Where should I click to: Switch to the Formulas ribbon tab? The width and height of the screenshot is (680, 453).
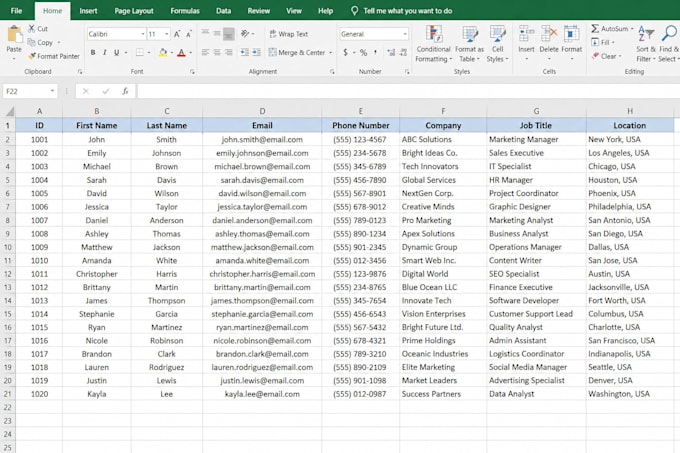[x=185, y=11]
